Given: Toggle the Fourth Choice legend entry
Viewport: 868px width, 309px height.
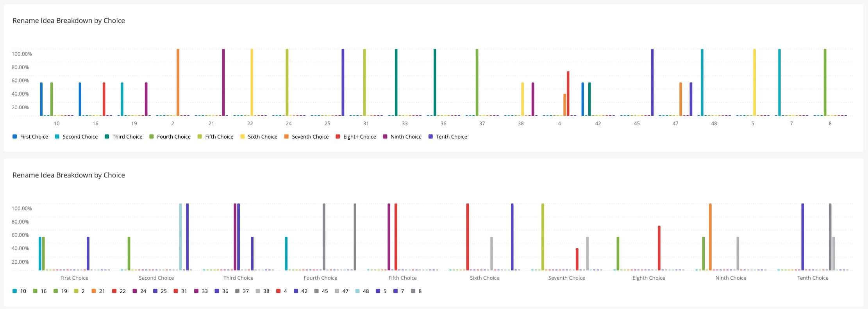Looking at the screenshot, I should coord(170,137).
